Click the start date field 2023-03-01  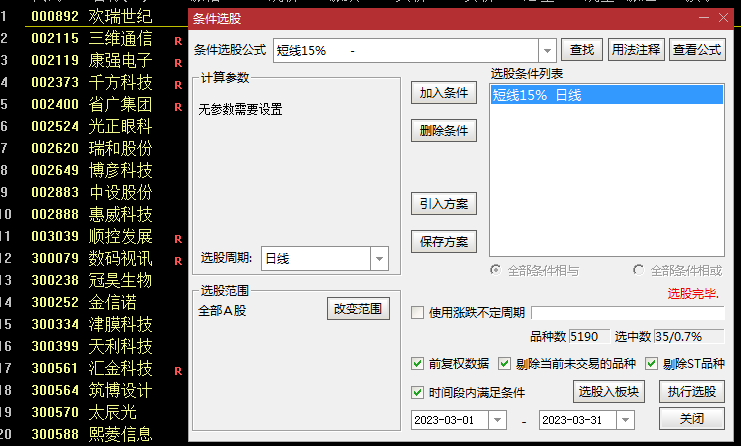click(450, 420)
